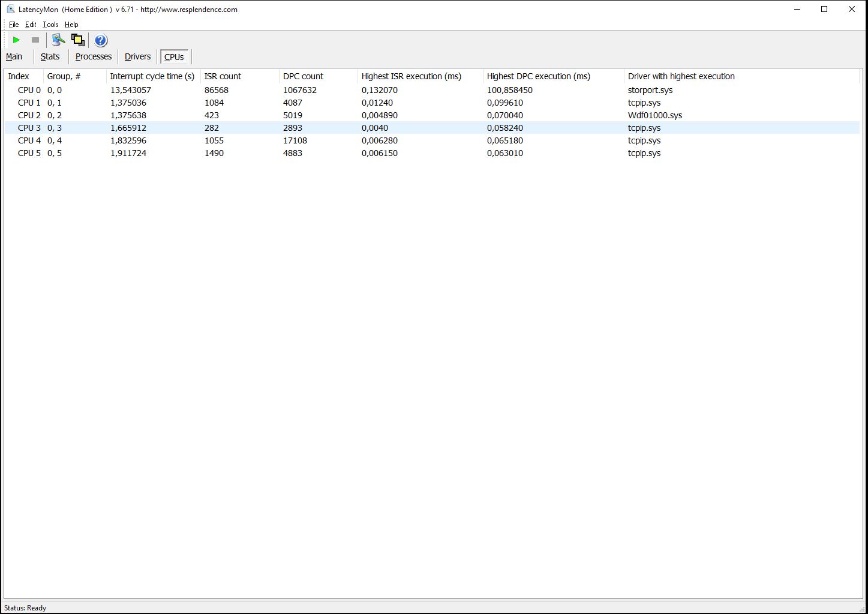Click the 1,911724 interrupt cycle time cell

click(x=128, y=153)
